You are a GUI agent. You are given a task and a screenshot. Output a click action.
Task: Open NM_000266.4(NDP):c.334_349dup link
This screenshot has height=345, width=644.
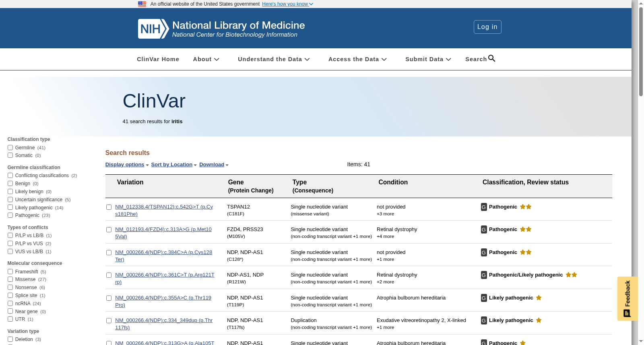(164, 324)
